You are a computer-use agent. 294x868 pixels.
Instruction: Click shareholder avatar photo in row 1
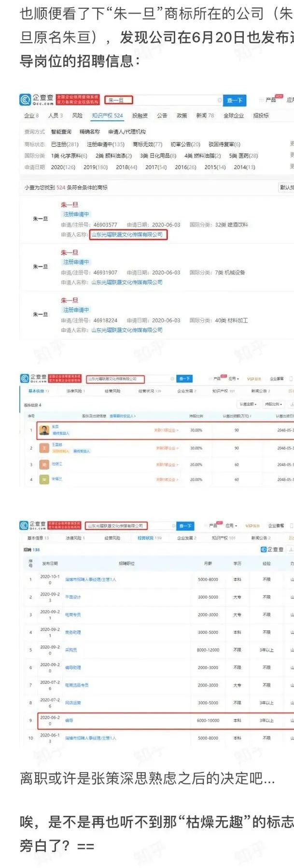(44, 430)
